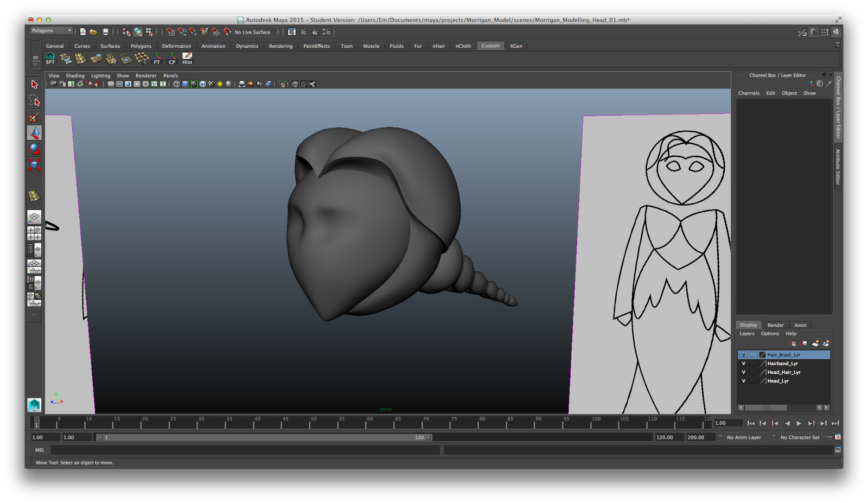Screen dimensions: 868x503
Task: Click the SPT shelf icon
Action: coord(50,59)
